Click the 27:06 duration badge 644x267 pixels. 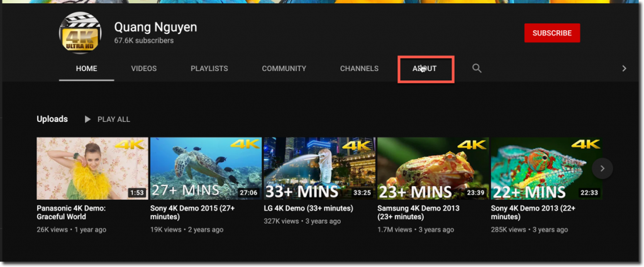coord(248,192)
